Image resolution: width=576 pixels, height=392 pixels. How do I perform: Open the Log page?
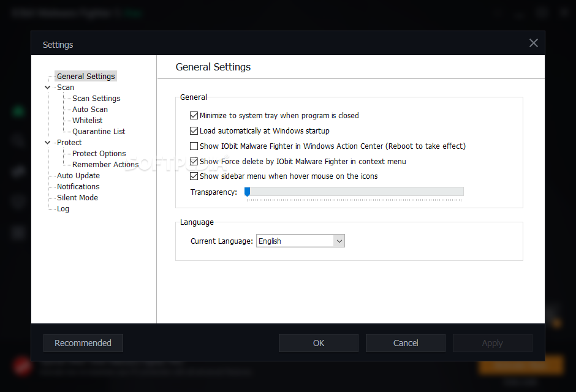63,208
